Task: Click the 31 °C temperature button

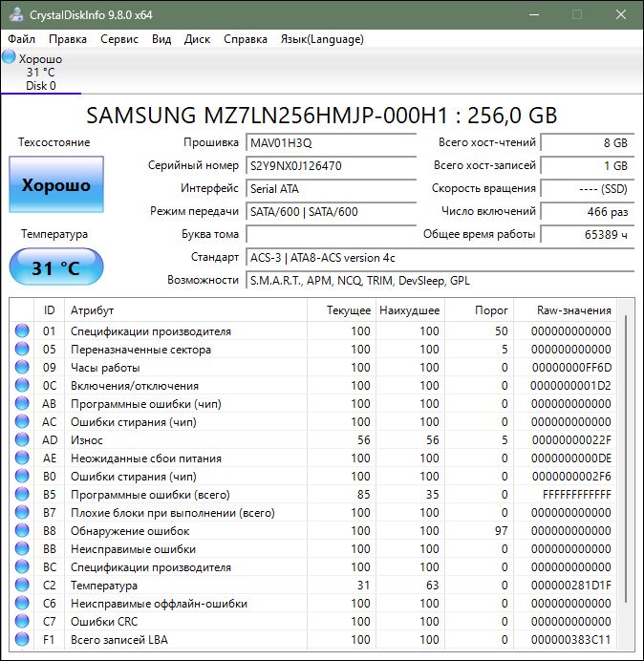Action: point(56,267)
